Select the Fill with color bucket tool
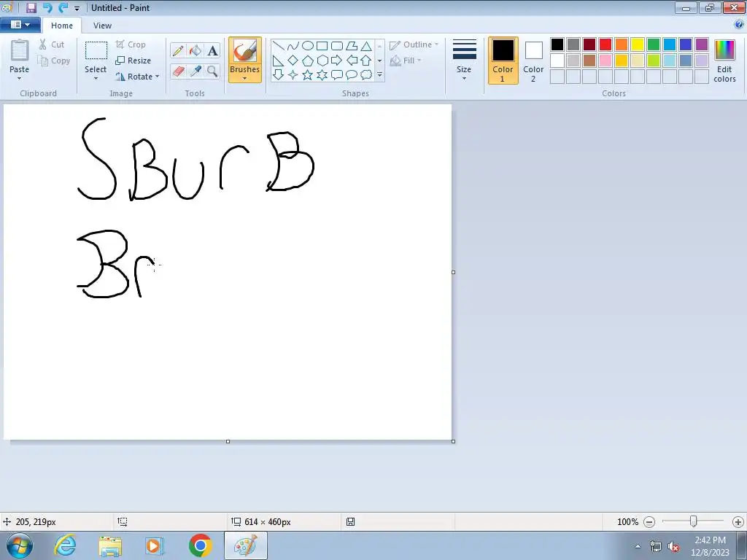 (196, 50)
